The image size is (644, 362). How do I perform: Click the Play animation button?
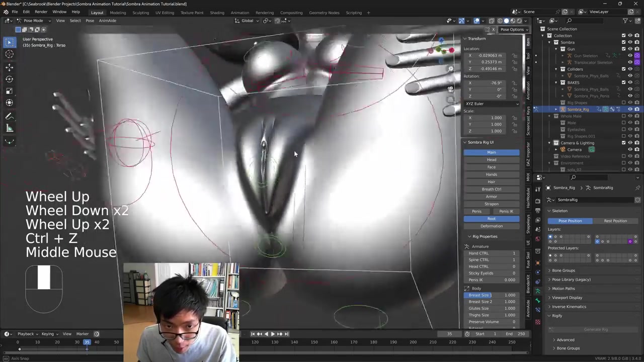coord(273,334)
